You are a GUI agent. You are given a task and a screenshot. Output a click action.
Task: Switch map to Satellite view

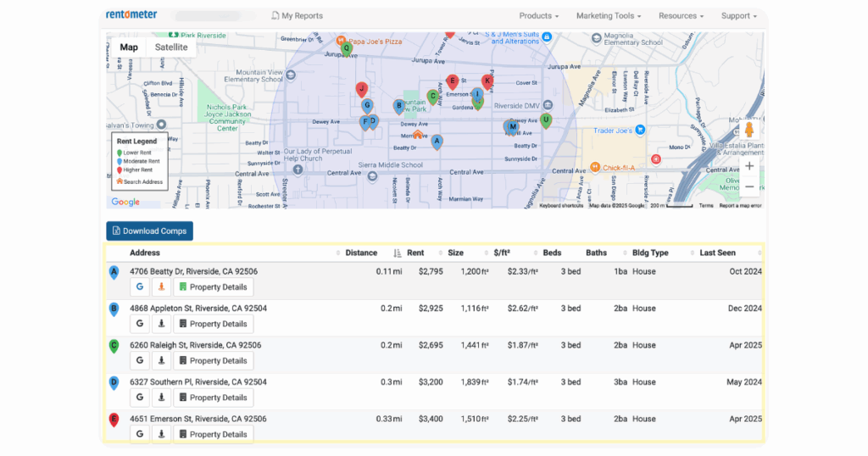[x=171, y=47]
